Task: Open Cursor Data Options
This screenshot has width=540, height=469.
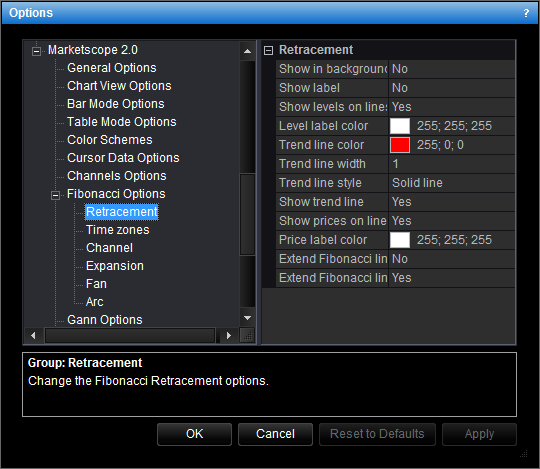Action: [123, 158]
